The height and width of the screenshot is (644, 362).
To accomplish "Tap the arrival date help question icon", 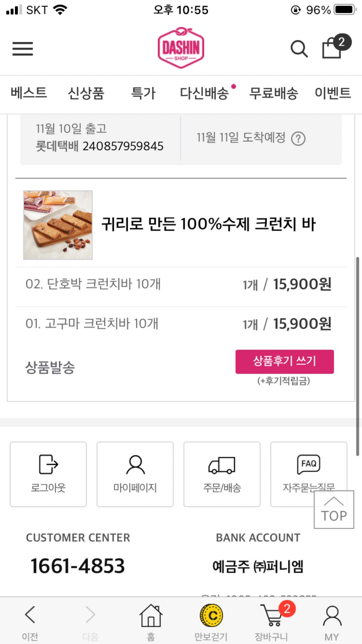I will point(298,138).
